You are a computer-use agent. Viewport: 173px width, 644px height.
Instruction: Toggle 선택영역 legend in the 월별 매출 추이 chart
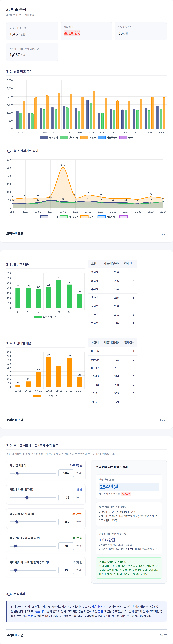[49, 137]
